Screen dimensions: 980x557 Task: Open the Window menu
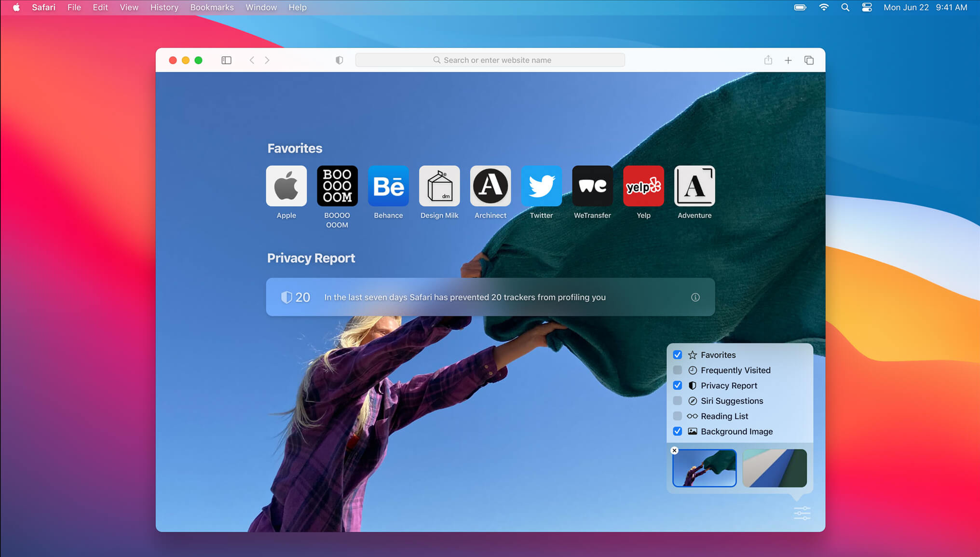pyautogui.click(x=261, y=7)
